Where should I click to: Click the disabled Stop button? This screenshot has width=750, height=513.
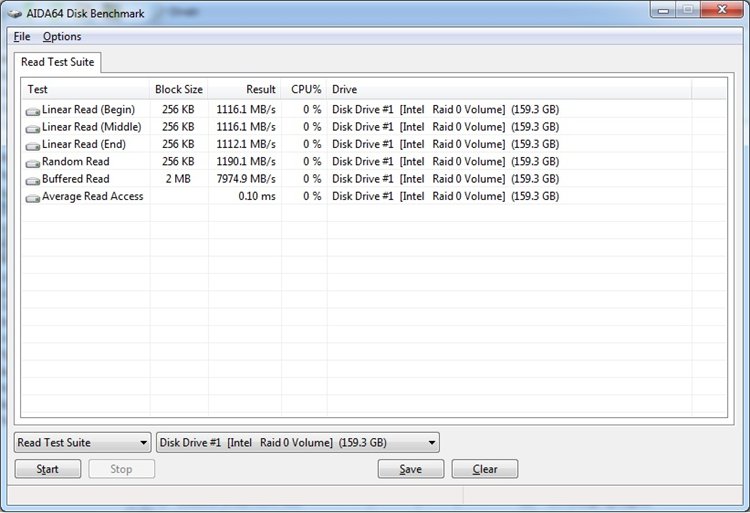click(121, 469)
